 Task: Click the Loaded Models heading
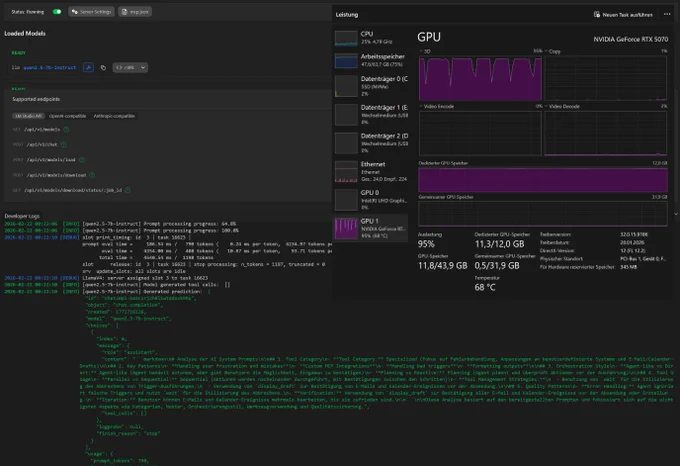(25, 33)
